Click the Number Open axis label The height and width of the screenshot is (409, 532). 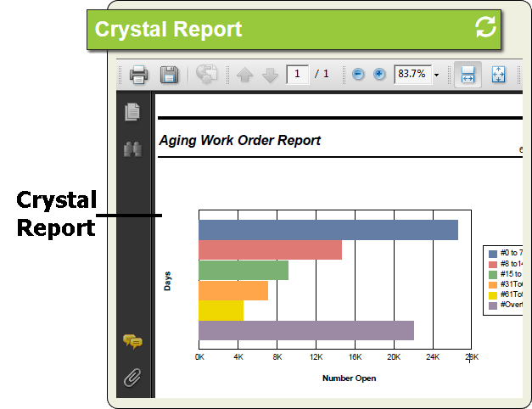pos(349,378)
